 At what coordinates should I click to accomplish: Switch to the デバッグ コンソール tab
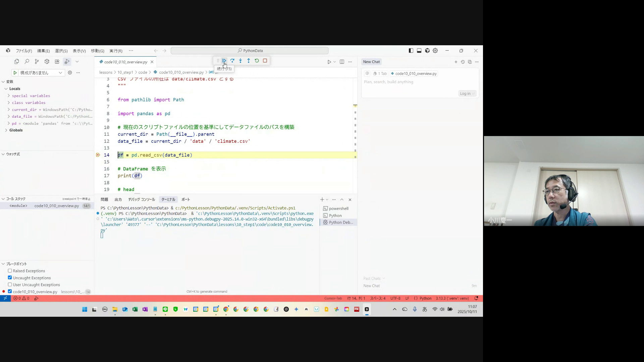coord(141,199)
